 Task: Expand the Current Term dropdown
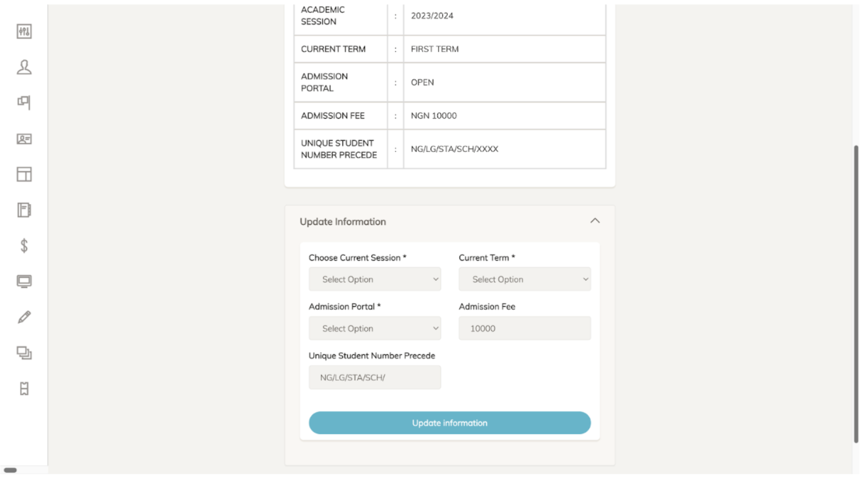(524, 279)
